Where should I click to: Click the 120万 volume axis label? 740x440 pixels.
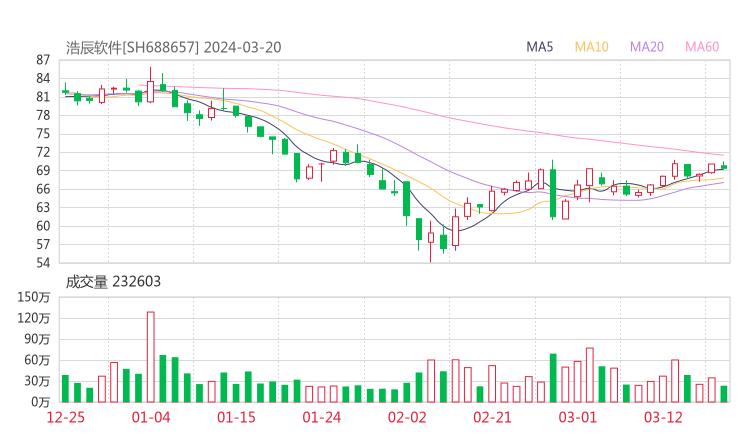[x=34, y=318]
